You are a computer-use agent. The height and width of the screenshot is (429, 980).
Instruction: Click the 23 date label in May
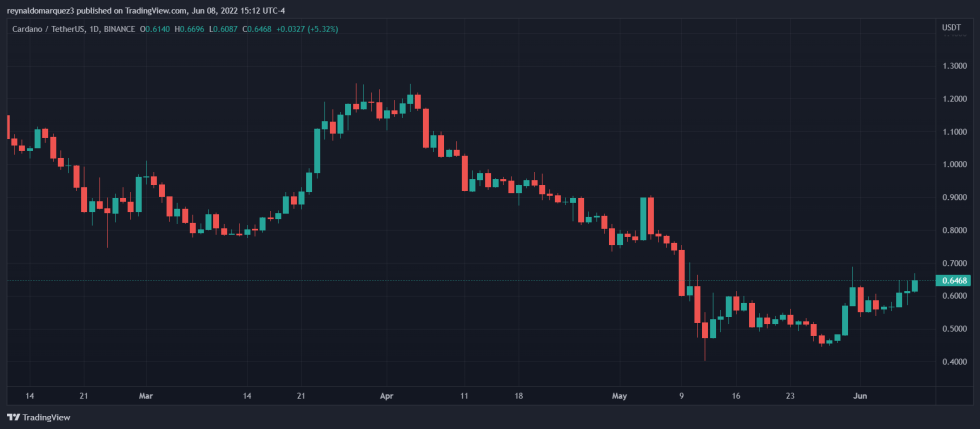tap(791, 396)
